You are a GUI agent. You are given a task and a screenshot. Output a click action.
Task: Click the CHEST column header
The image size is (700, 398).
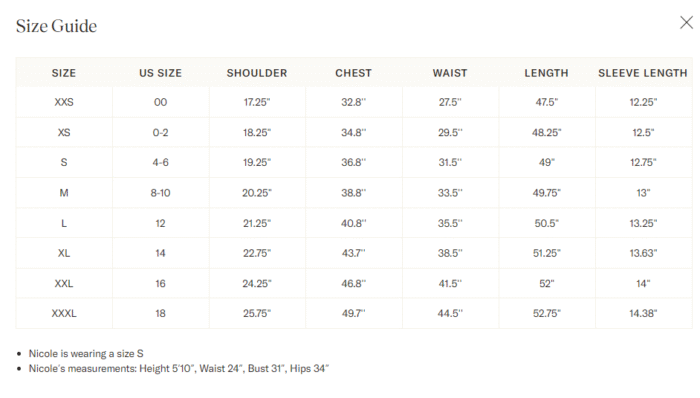(x=353, y=73)
